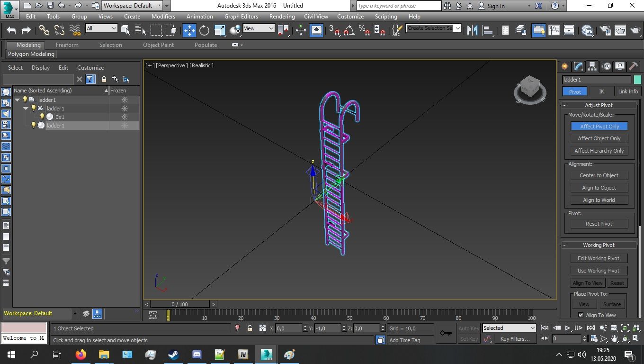Click the Select and Link chain icon
This screenshot has height=364, width=644.
pyautogui.click(x=44, y=30)
